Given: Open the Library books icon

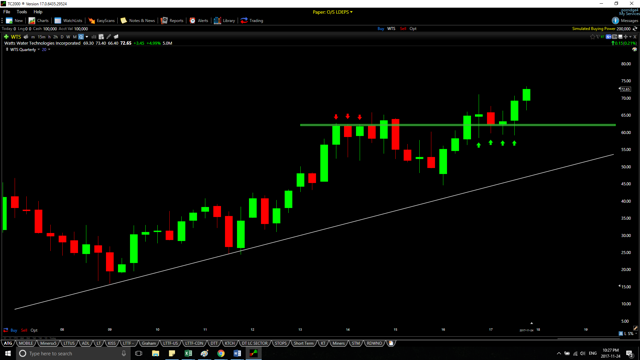Looking at the screenshot, I should 217,20.
